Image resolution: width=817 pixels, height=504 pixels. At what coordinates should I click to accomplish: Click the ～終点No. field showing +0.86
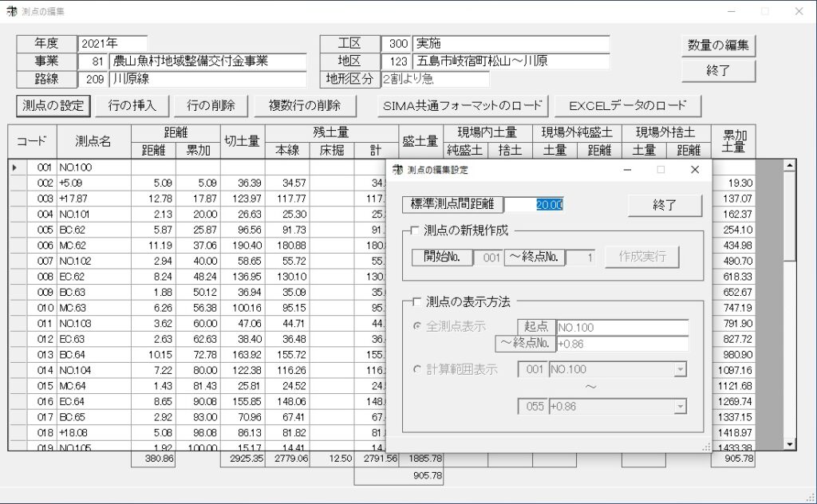[622, 345]
